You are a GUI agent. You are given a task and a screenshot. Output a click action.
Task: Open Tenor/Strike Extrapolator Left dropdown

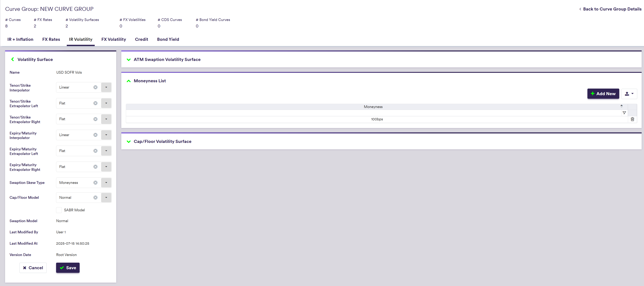coord(106,103)
